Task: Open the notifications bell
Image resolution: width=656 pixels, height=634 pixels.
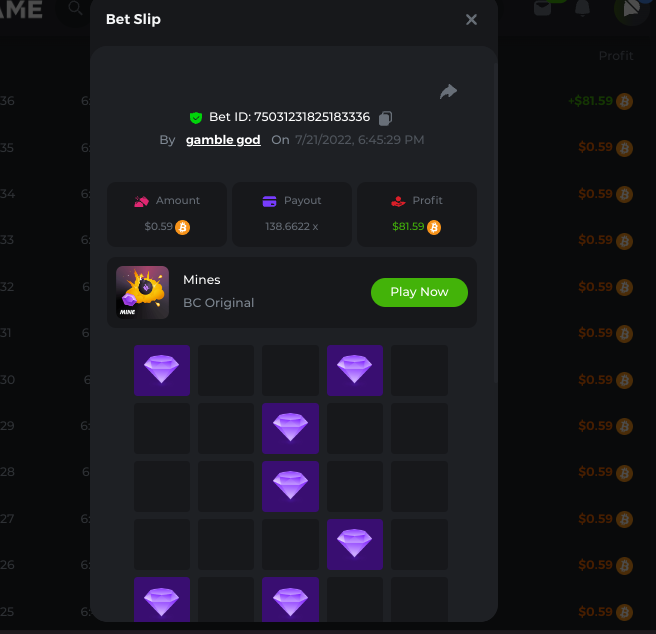Action: click(x=582, y=8)
